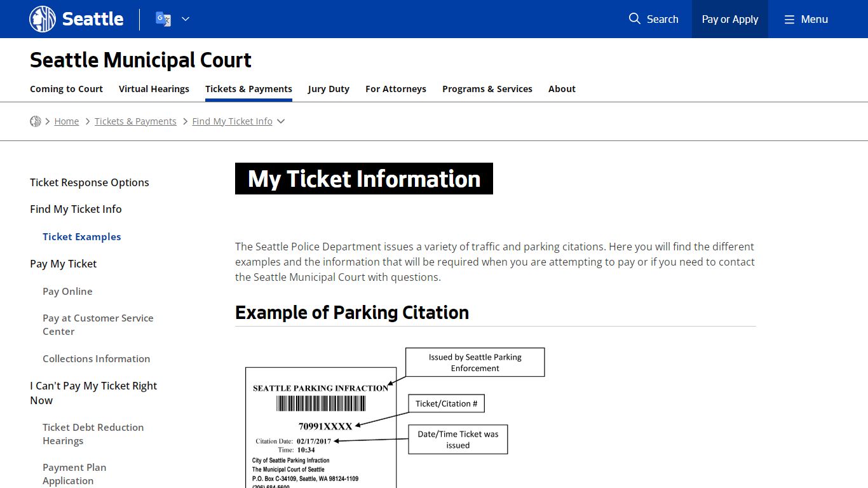
Task: Open the Jury Duty tab
Action: [329, 89]
